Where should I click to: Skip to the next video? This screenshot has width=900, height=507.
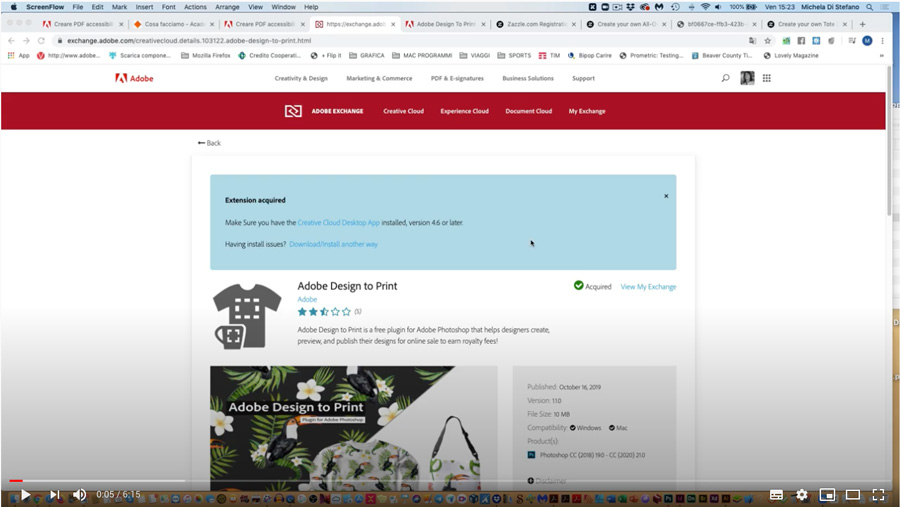click(55, 494)
